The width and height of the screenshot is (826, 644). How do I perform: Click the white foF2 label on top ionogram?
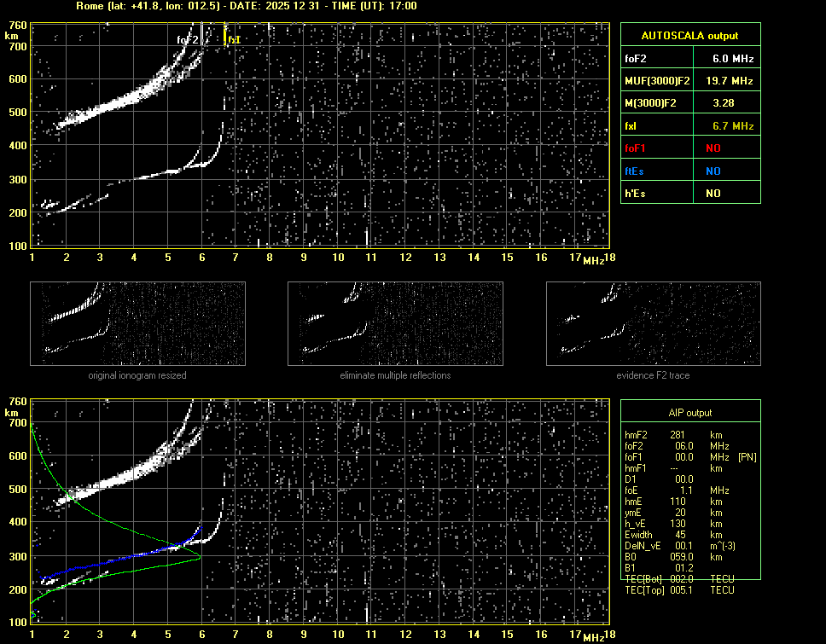click(x=188, y=40)
